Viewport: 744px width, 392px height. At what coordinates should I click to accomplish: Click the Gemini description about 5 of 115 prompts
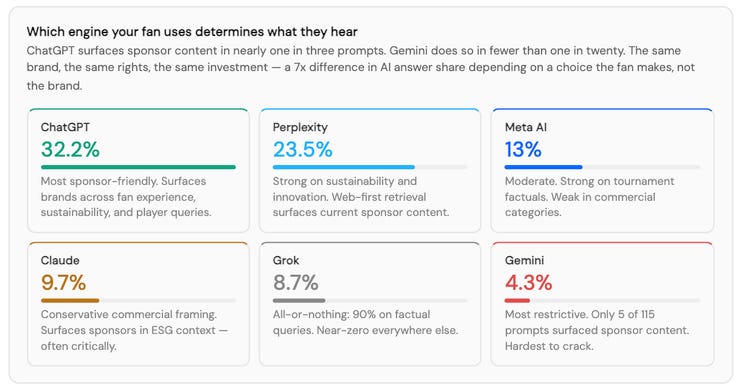click(x=597, y=330)
